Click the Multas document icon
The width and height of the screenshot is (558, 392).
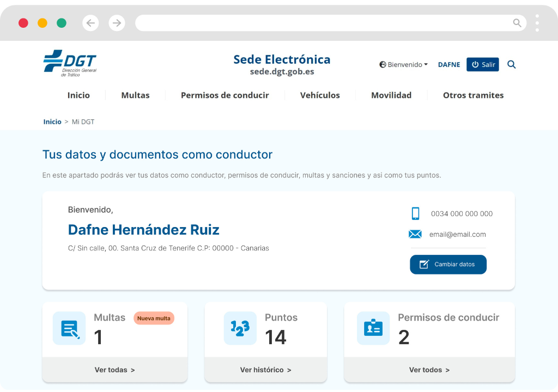(69, 328)
